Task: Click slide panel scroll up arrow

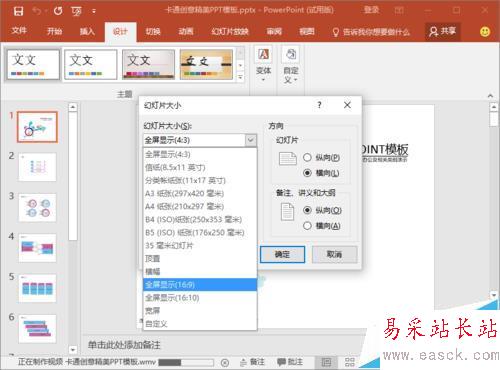Action: tap(73, 107)
